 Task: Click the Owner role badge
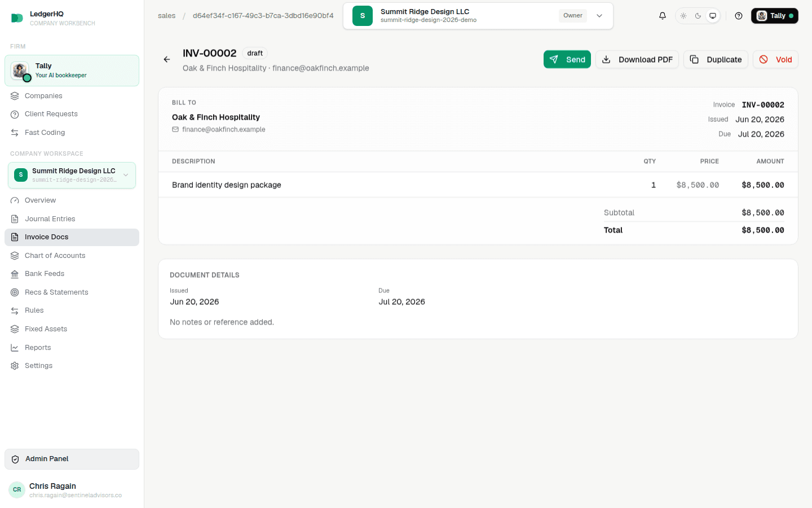[x=573, y=16]
